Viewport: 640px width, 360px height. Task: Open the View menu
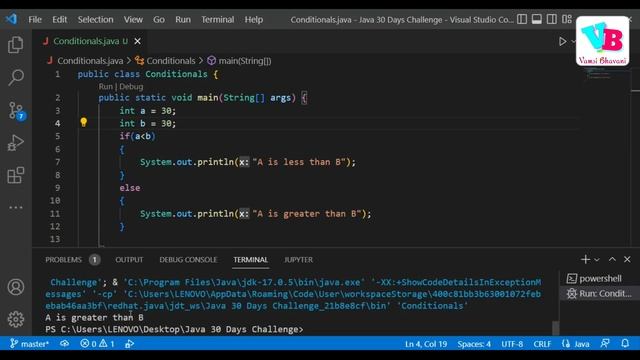pos(133,19)
